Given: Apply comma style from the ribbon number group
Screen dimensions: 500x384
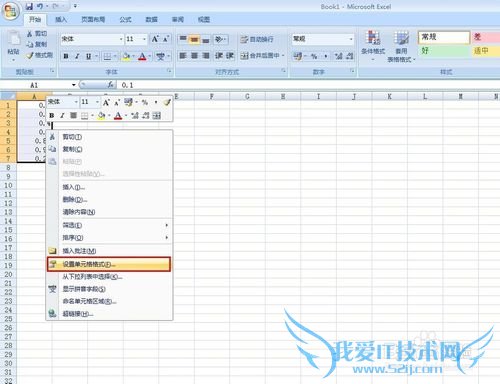Looking at the screenshot, I should [x=325, y=56].
